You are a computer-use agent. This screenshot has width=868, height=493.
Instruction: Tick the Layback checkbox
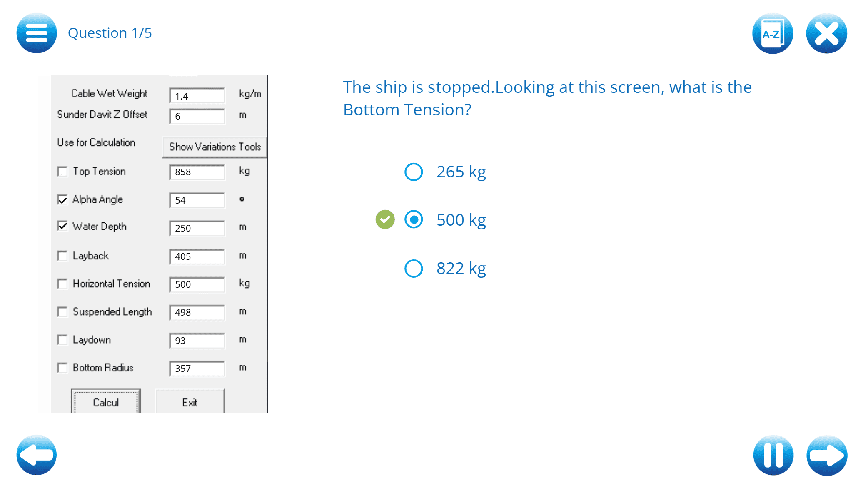[x=62, y=256]
